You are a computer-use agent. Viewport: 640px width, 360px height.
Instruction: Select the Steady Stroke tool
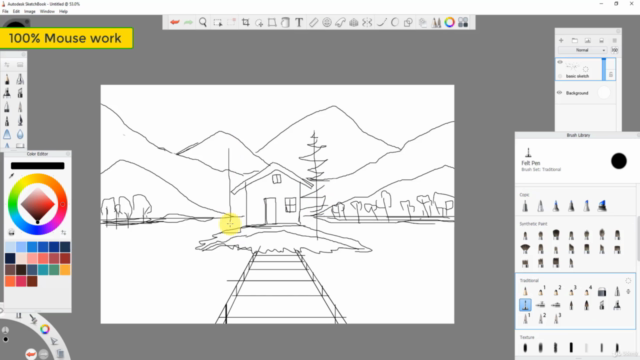(x=382, y=22)
